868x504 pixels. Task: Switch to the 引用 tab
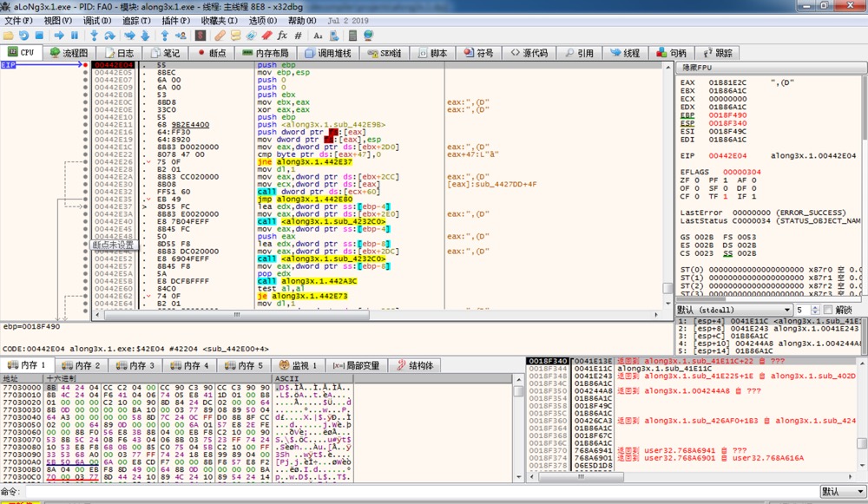580,53
